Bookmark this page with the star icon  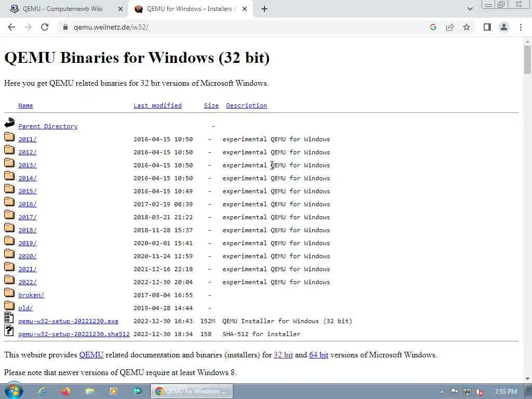[467, 27]
